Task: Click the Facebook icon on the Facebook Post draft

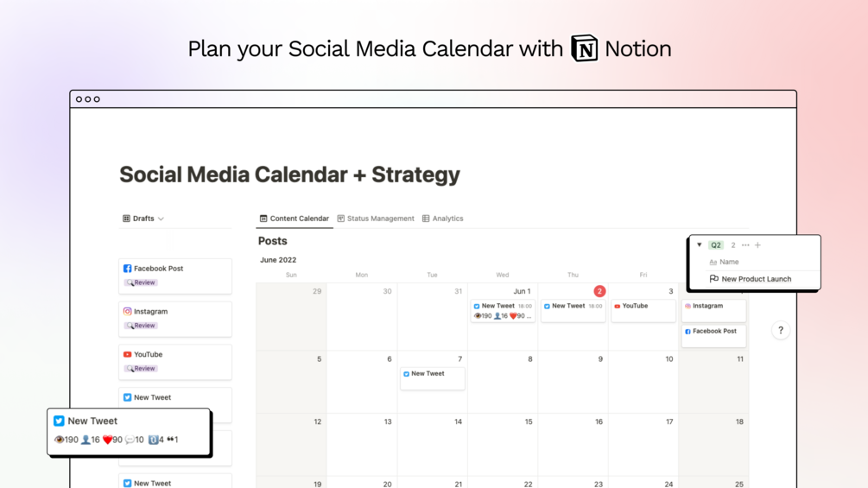Action: tap(127, 269)
